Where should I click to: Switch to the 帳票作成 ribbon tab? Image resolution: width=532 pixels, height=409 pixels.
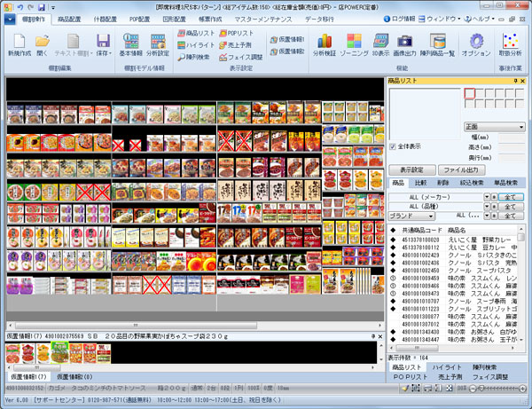(209, 20)
